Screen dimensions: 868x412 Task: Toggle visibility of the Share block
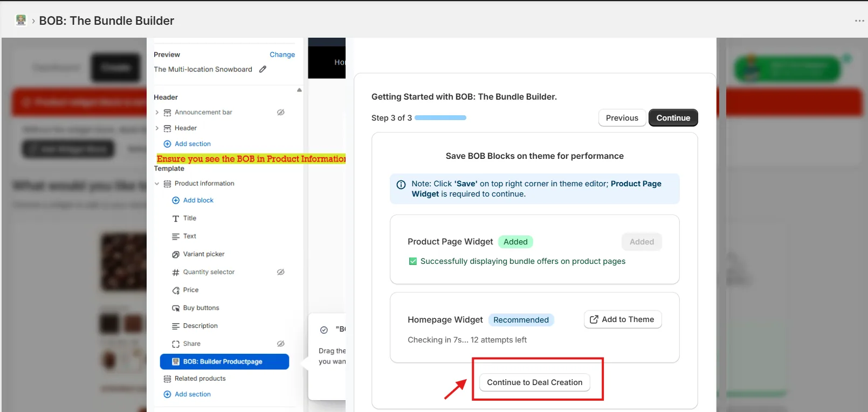(281, 344)
